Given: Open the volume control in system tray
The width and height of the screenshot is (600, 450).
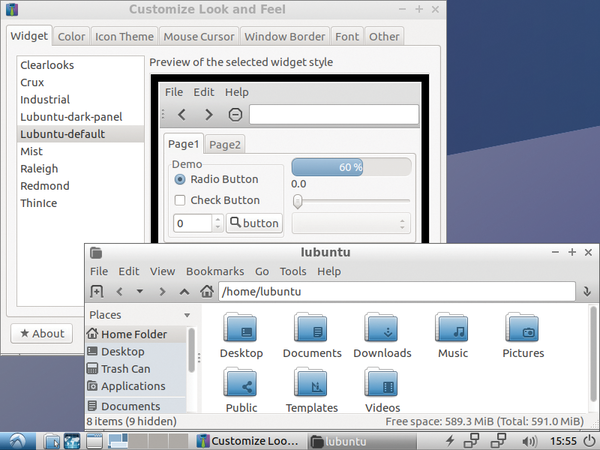Looking at the screenshot, I should click(x=530, y=441).
